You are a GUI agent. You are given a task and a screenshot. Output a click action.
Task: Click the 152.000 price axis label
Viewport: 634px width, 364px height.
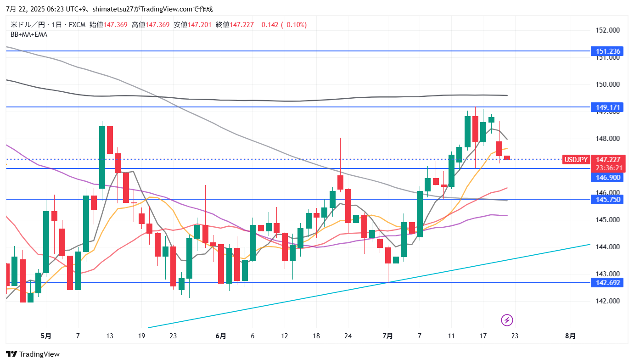pos(608,30)
